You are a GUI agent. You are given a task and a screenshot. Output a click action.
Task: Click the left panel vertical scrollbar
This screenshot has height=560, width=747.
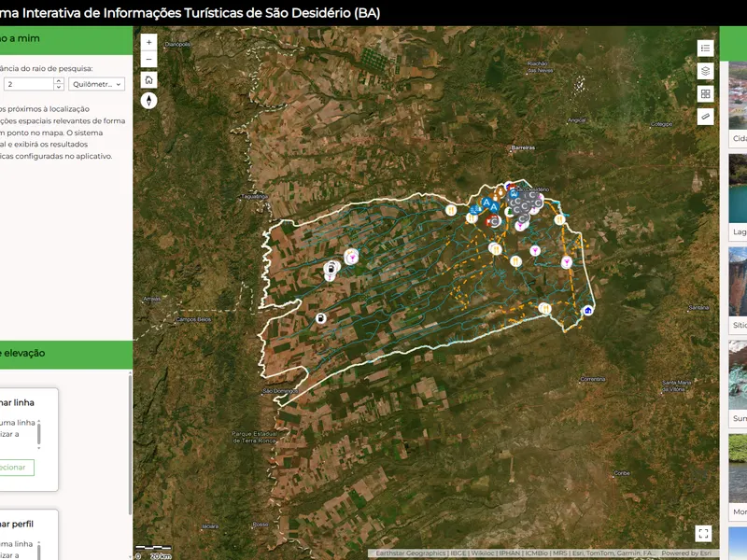[130, 444]
